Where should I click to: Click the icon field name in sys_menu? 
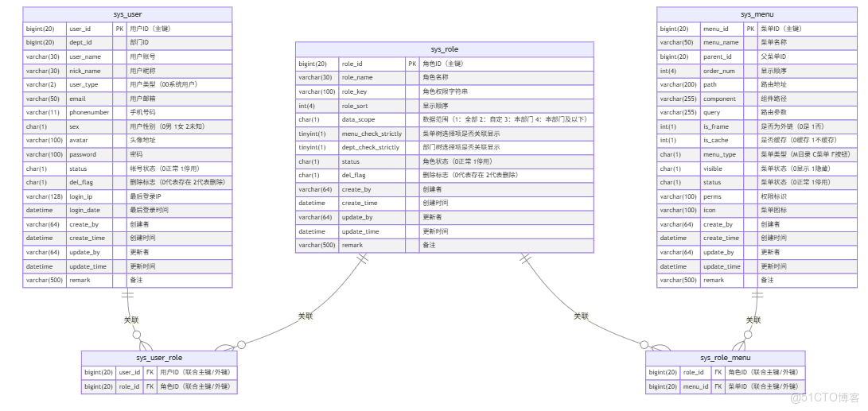click(x=709, y=210)
